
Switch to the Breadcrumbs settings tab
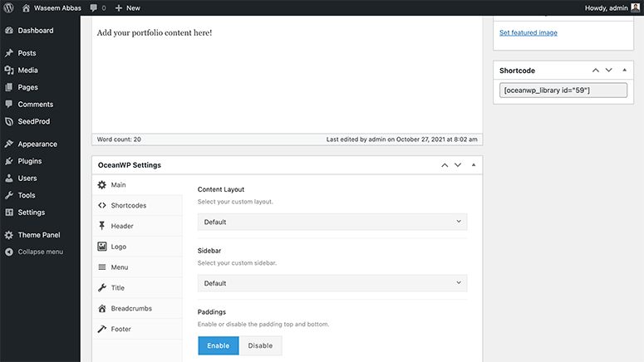pos(137,308)
